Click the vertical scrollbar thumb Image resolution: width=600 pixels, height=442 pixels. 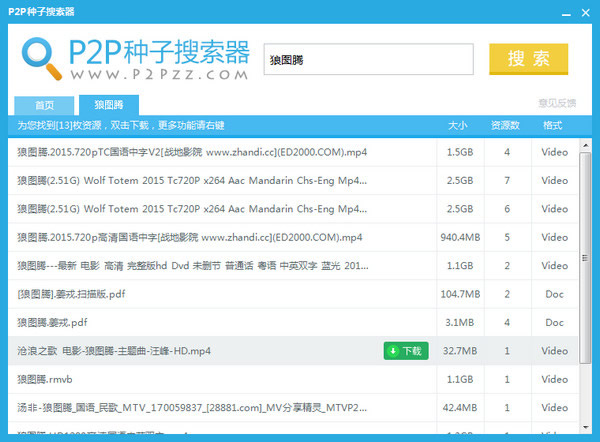[585, 258]
